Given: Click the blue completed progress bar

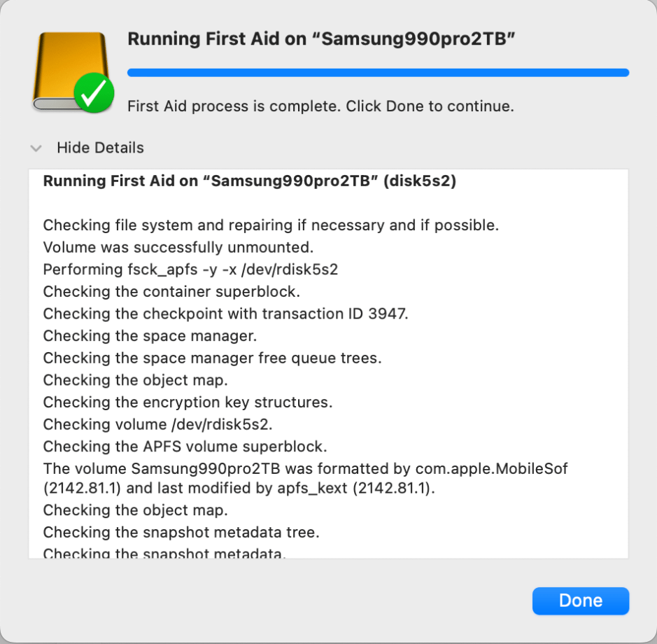Looking at the screenshot, I should tap(378, 73).
